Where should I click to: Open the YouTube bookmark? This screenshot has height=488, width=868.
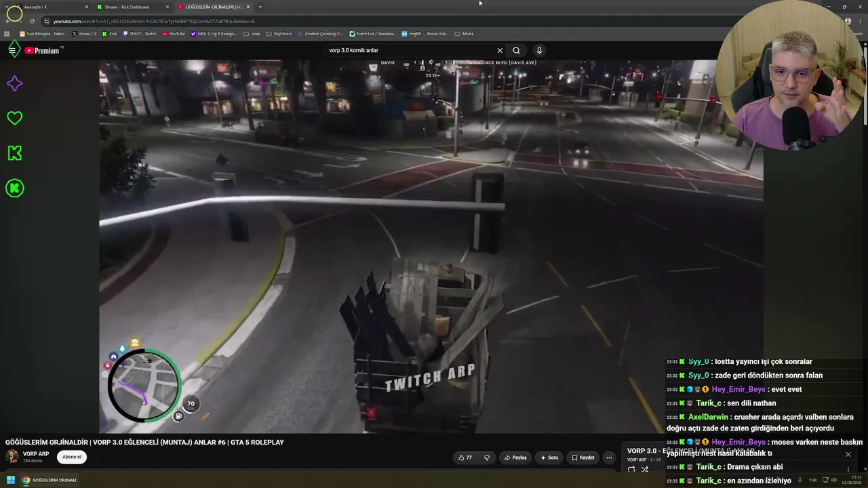click(x=174, y=33)
